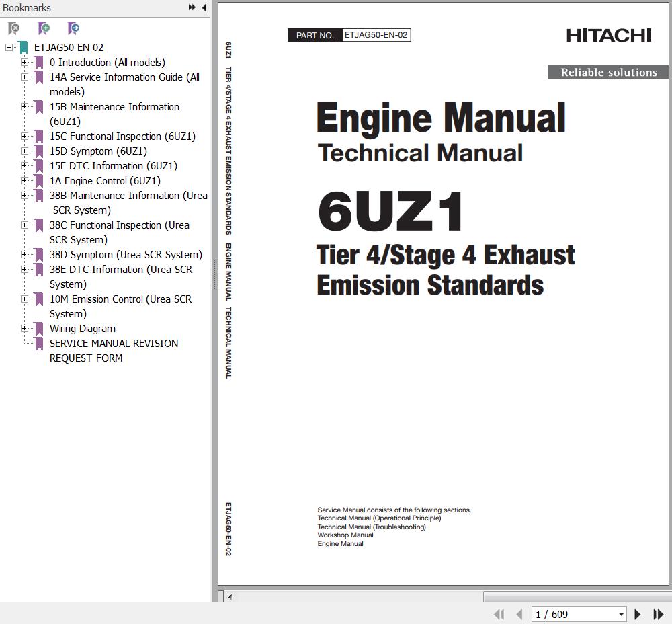Image resolution: width=672 pixels, height=624 pixels.
Task: Click the add bookmark icon
Action: (x=44, y=28)
